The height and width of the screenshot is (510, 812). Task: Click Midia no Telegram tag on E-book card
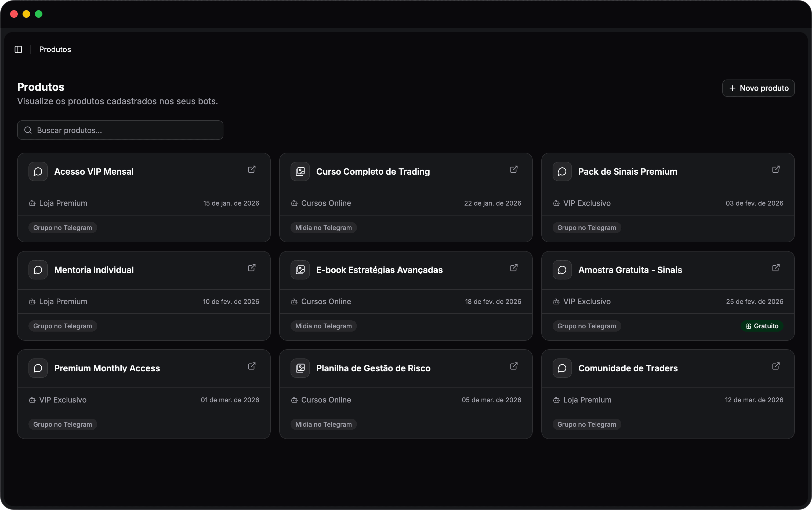pos(323,326)
